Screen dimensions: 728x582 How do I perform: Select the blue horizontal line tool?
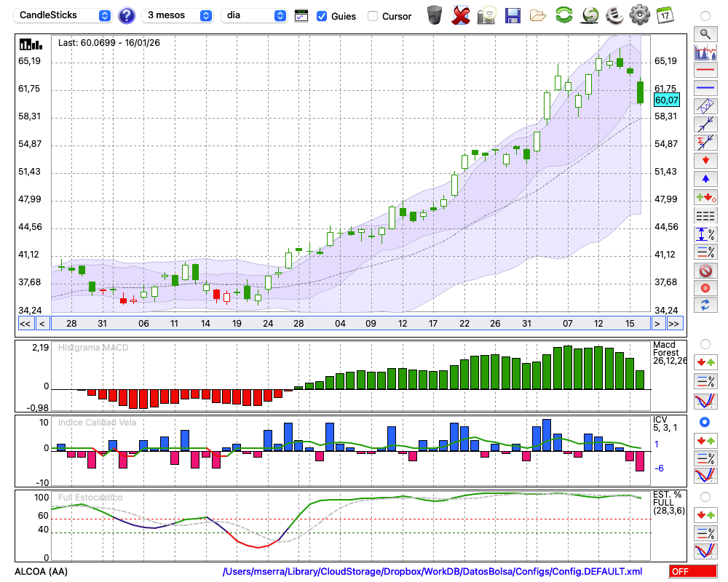(x=705, y=87)
